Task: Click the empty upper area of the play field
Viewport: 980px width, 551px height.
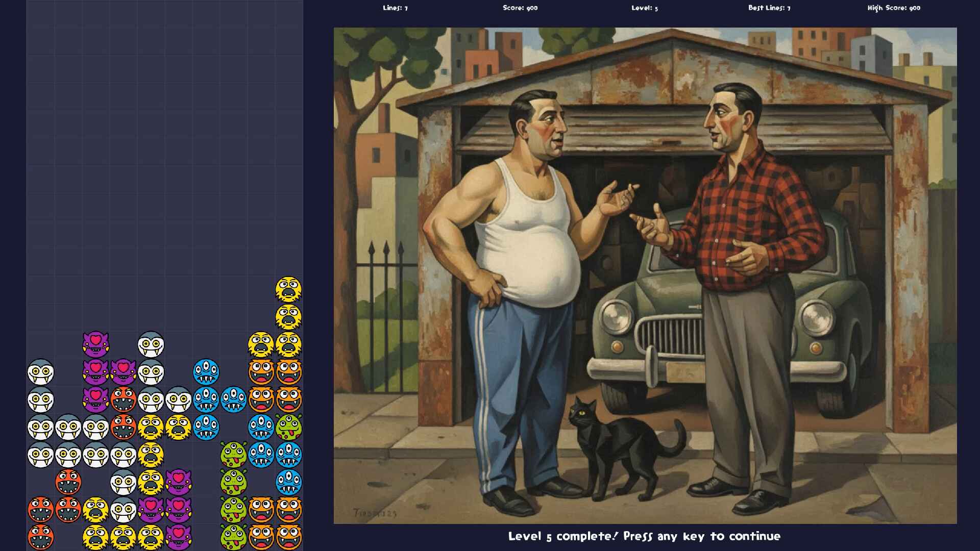Action: tap(163, 128)
